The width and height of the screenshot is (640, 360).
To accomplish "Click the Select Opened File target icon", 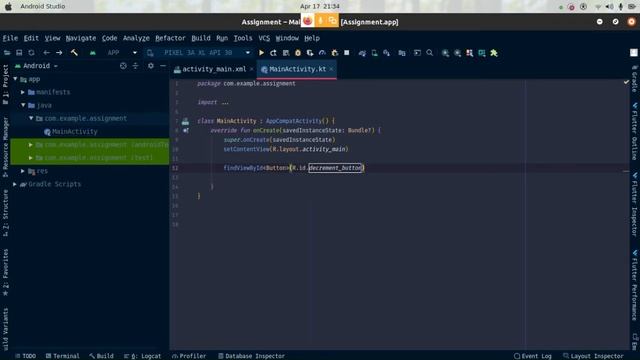I will point(123,66).
